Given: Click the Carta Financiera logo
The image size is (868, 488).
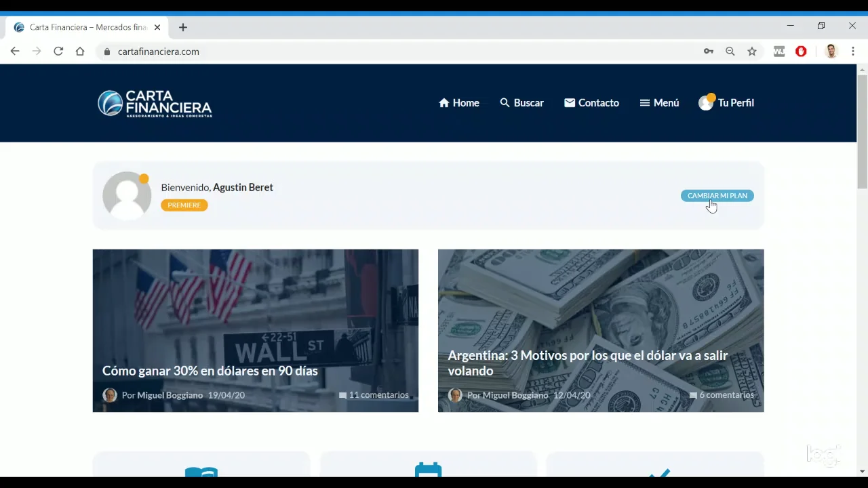Looking at the screenshot, I should coord(155,104).
